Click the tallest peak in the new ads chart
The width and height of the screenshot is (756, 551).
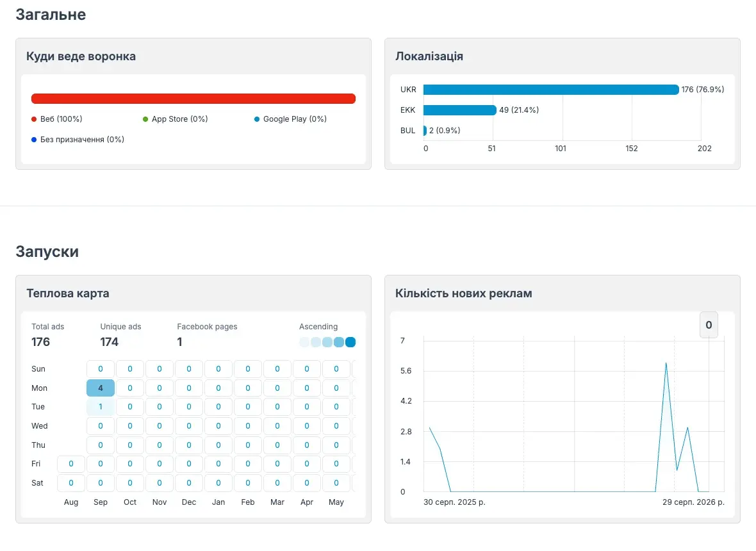tap(666, 363)
